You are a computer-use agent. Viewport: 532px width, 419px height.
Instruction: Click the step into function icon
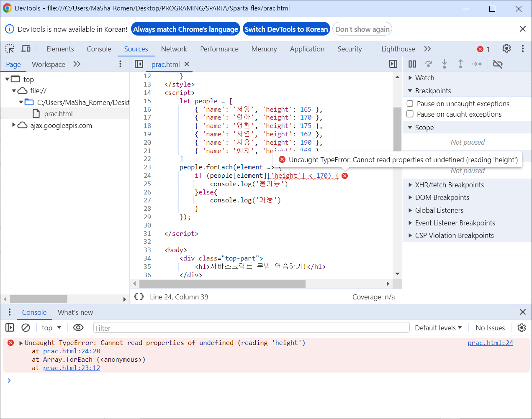pos(445,64)
